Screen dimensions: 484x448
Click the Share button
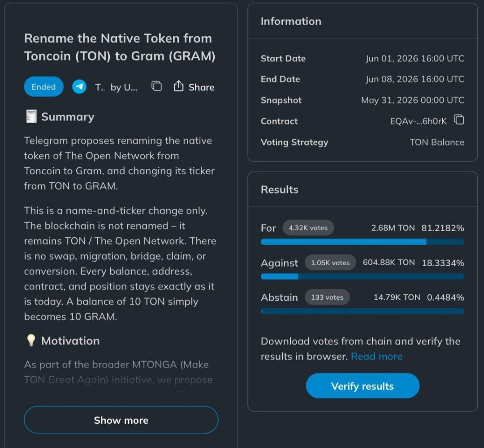pos(194,87)
